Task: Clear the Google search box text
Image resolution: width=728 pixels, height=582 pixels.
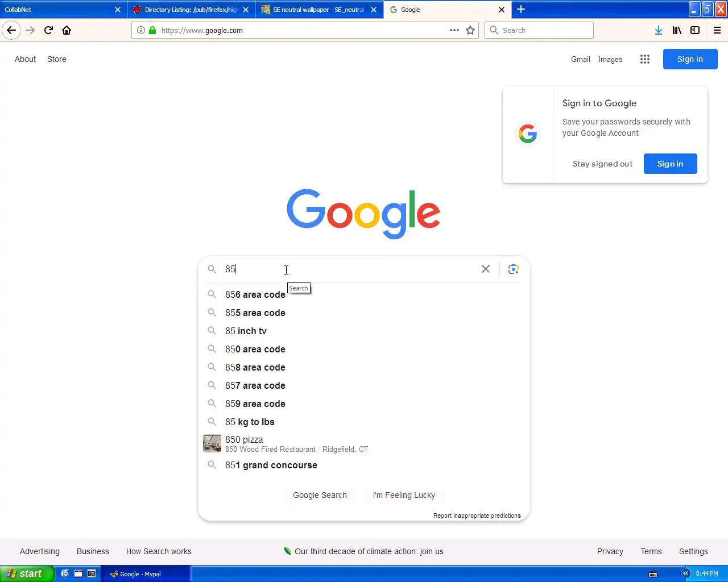Action: point(486,269)
